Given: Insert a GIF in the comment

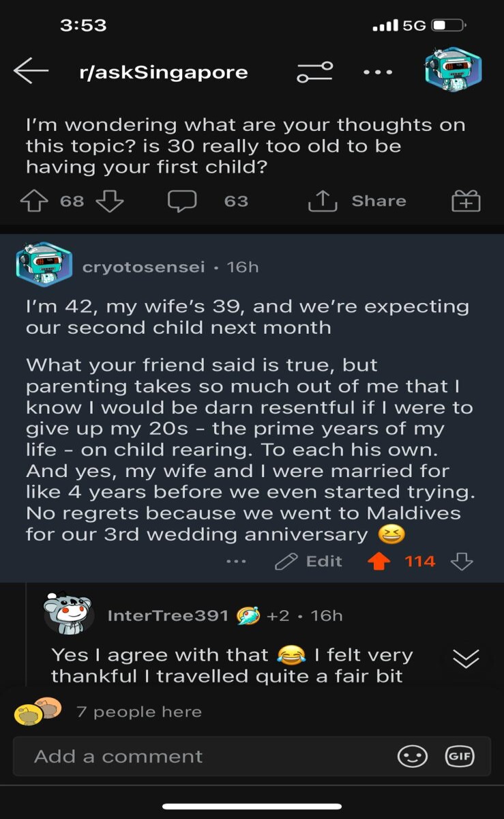Looking at the screenshot, I should [459, 756].
